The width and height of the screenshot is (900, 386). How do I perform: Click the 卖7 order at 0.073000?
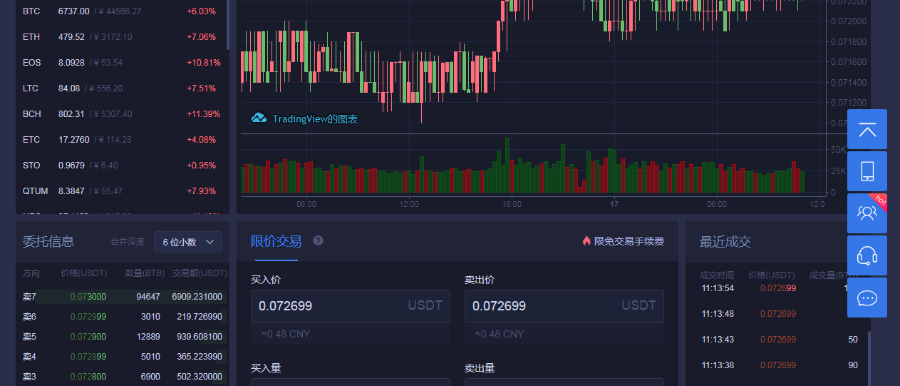point(122,296)
